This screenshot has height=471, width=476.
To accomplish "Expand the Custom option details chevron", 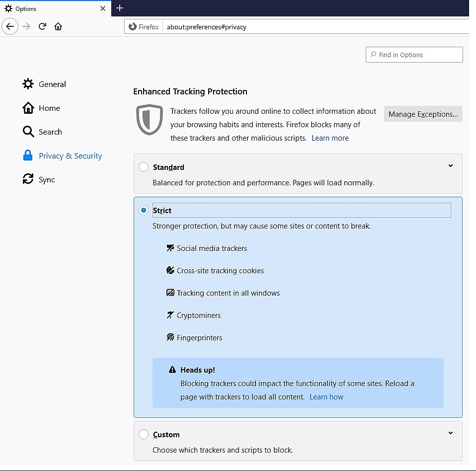I will tap(451, 433).
